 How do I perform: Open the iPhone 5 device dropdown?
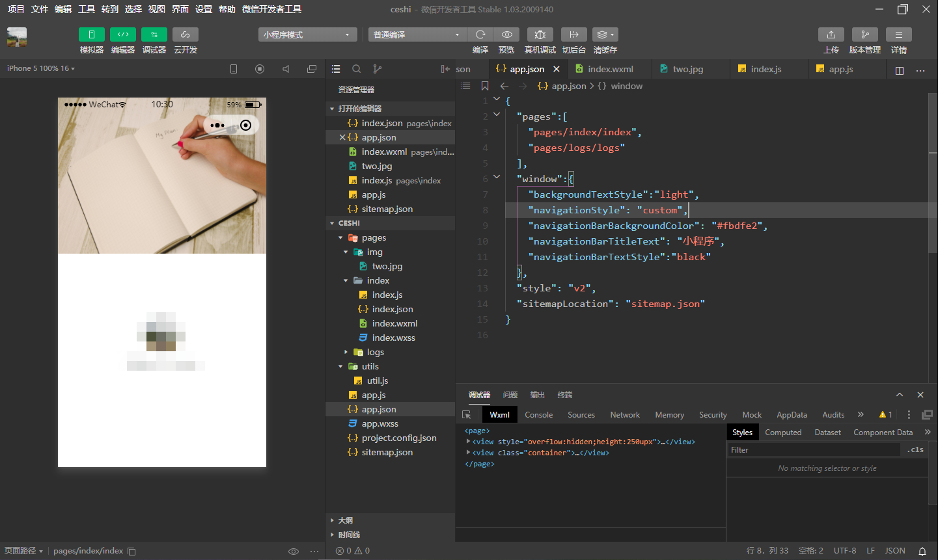(41, 68)
